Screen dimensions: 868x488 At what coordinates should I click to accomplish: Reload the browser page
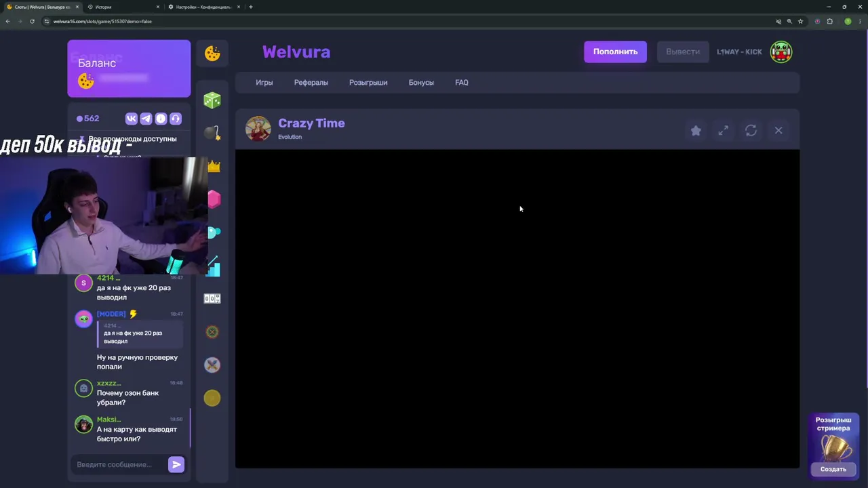[x=32, y=21]
